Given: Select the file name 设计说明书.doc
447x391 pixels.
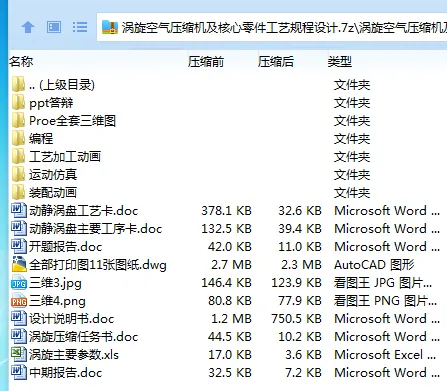Looking at the screenshot, I should click(x=71, y=319).
